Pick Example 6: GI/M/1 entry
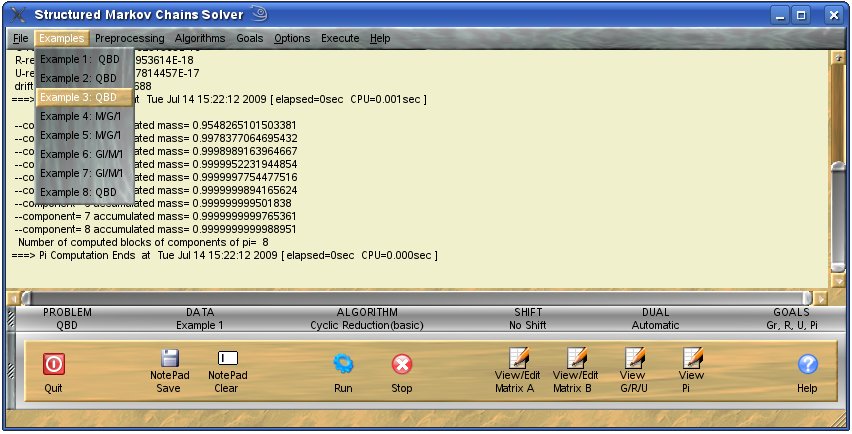Image resolution: width=852 pixels, height=434 pixels. point(80,154)
